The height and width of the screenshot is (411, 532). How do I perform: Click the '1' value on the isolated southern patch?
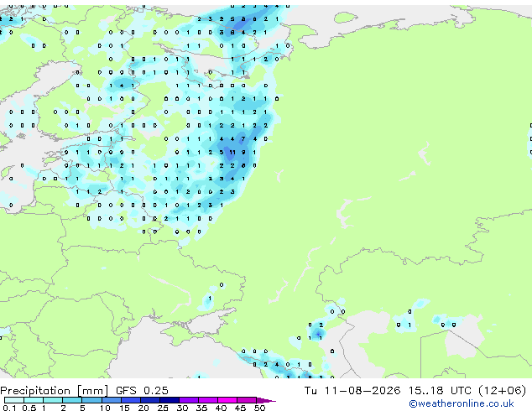pyautogui.click(x=210, y=299)
